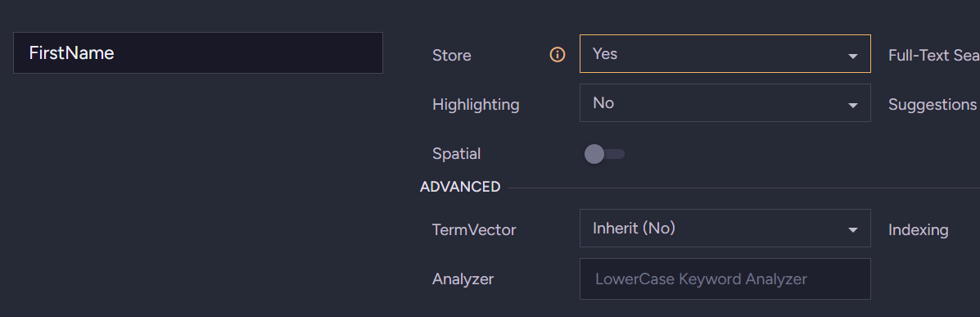Open the Store dropdown showing Yes
The image size is (980, 317).
point(725,54)
